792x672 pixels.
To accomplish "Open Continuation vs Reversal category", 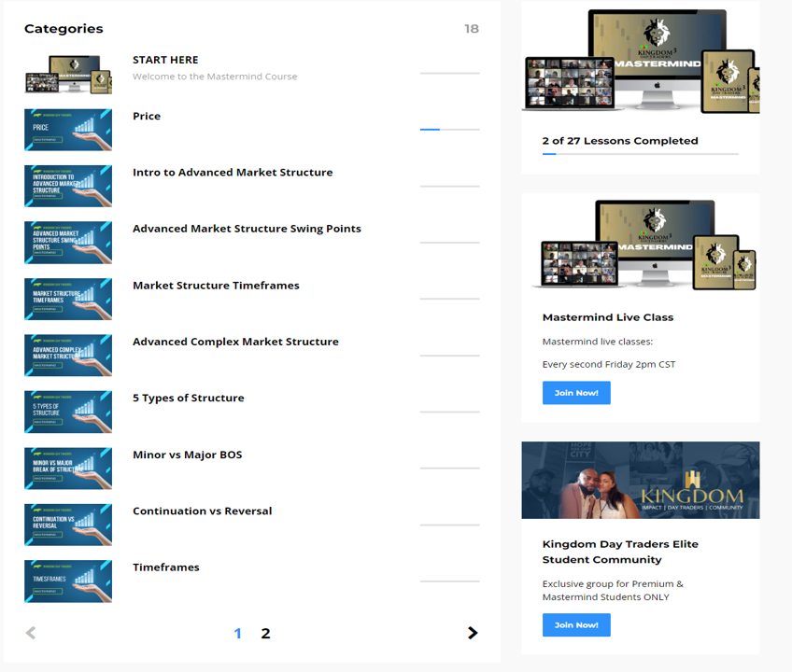I will pyautogui.click(x=203, y=511).
